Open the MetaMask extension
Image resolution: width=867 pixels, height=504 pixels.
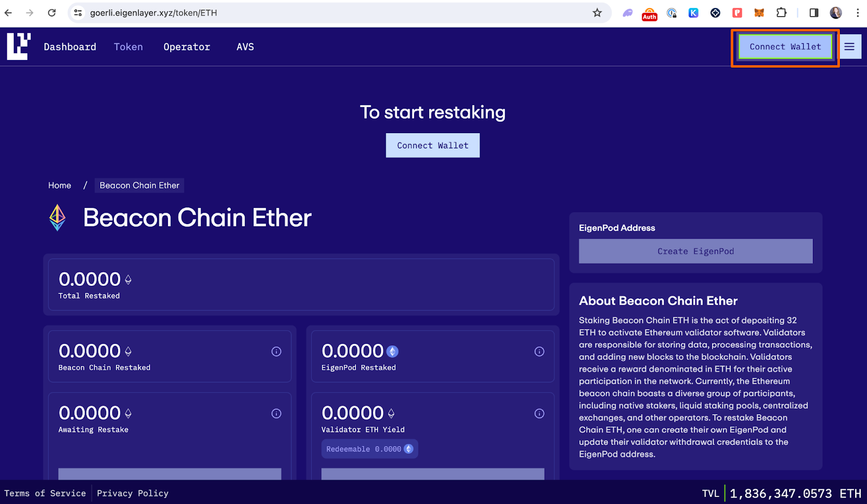[759, 12]
